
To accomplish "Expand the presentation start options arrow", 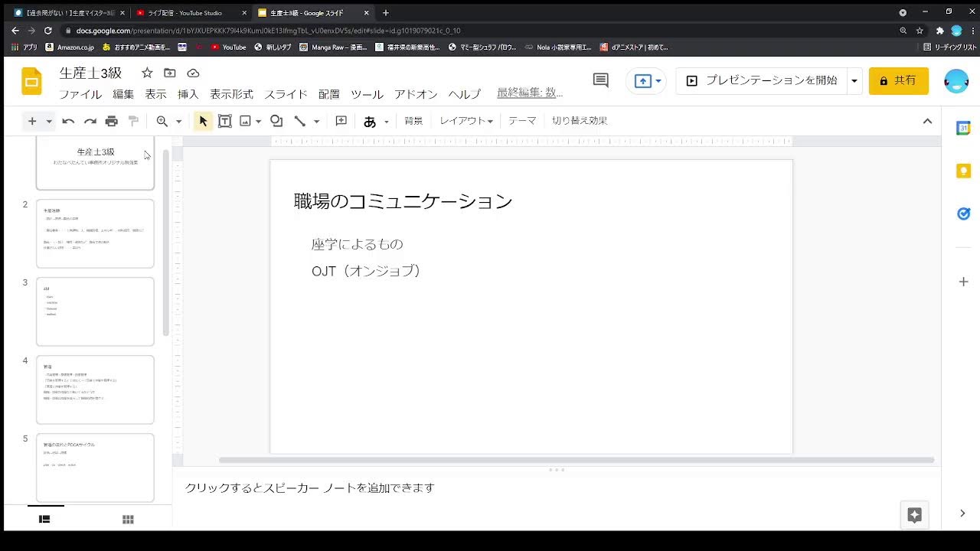I will click(x=854, y=81).
